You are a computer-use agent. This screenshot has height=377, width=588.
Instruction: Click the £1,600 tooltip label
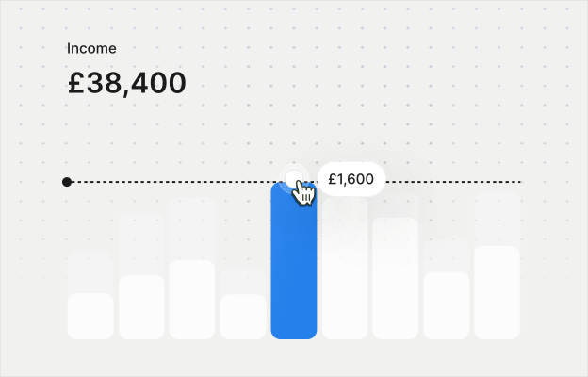coord(351,179)
